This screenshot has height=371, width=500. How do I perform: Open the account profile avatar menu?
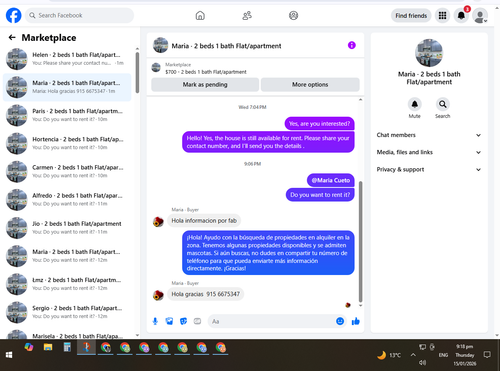(x=480, y=16)
